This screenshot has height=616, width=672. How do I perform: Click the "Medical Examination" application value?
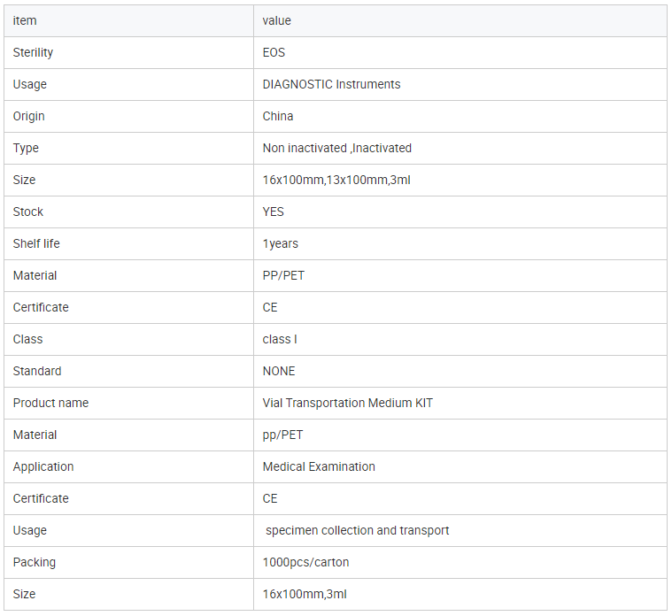319,466
